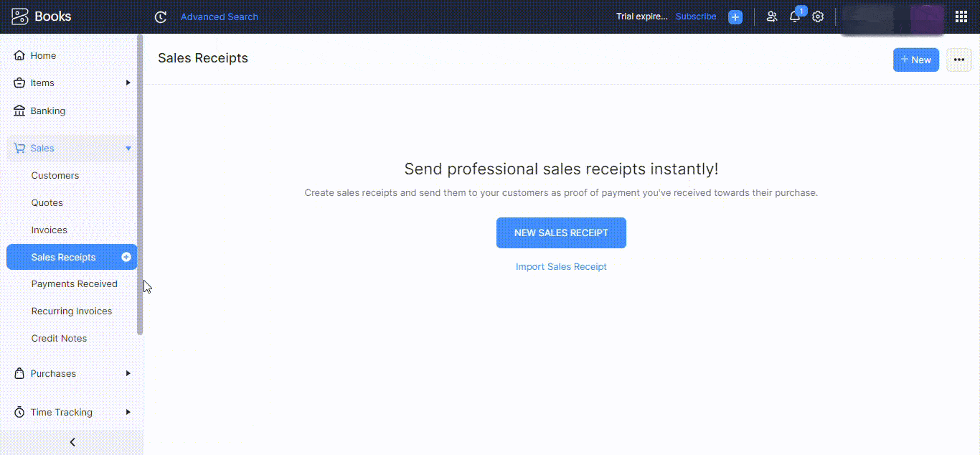Open the referral people icon
Screen dimensions: 980x455
772,17
